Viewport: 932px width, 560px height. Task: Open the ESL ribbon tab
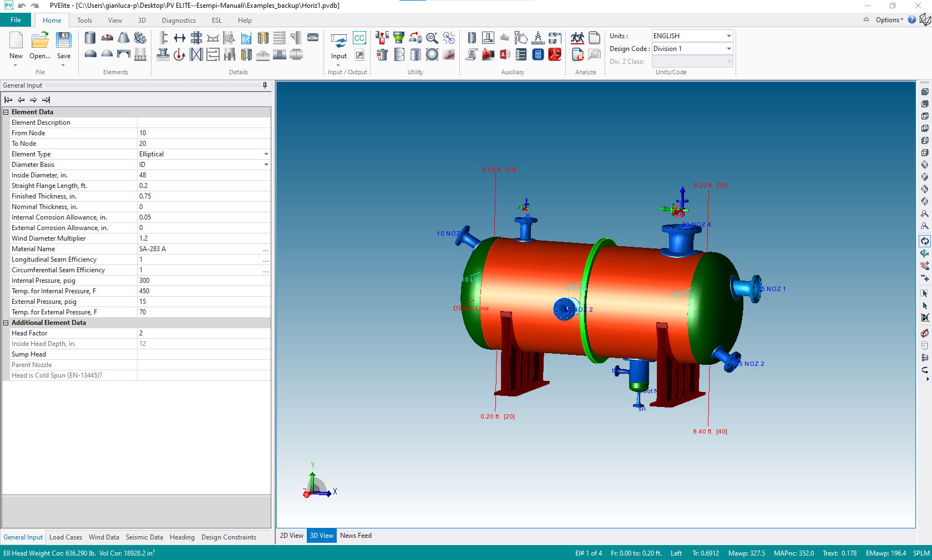pos(216,21)
